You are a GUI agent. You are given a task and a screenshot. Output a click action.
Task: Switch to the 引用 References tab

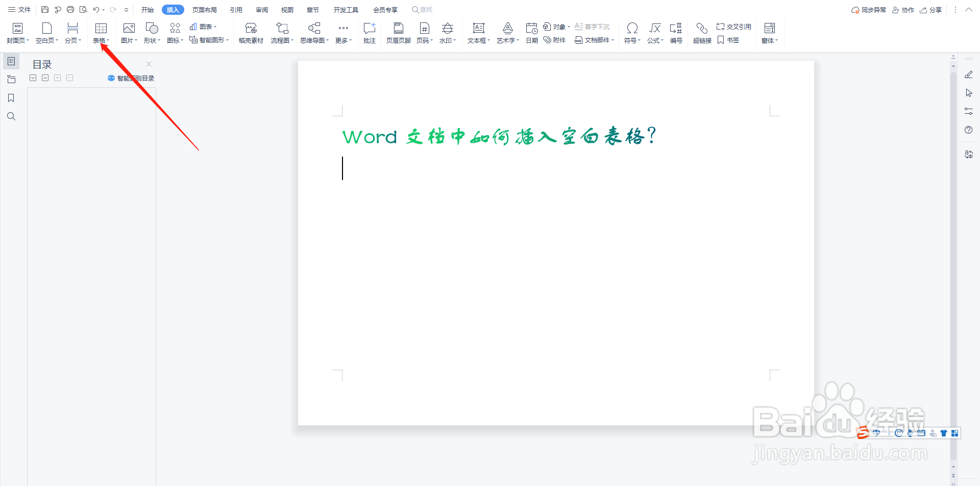(x=236, y=10)
